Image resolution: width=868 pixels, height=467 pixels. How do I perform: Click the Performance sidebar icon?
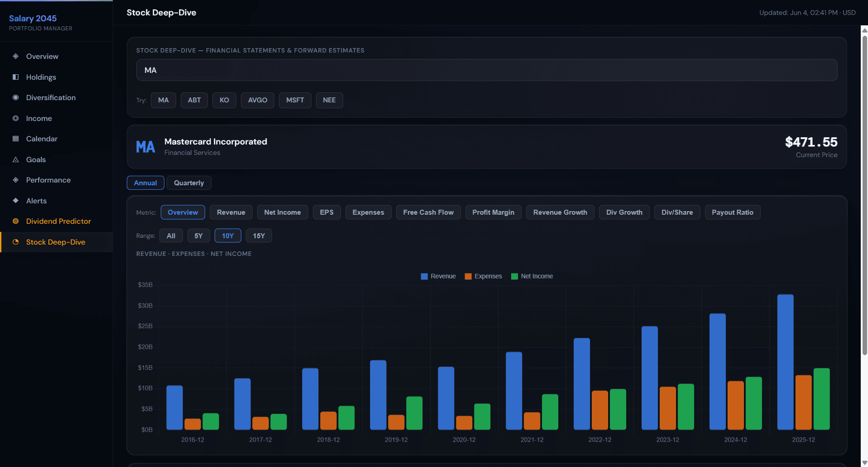(16, 180)
